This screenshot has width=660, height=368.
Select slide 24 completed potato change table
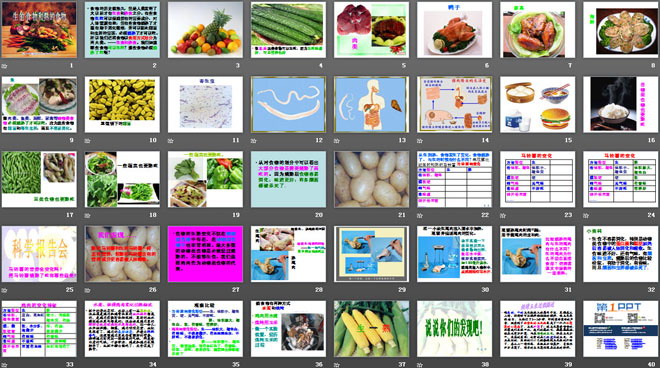click(621, 179)
